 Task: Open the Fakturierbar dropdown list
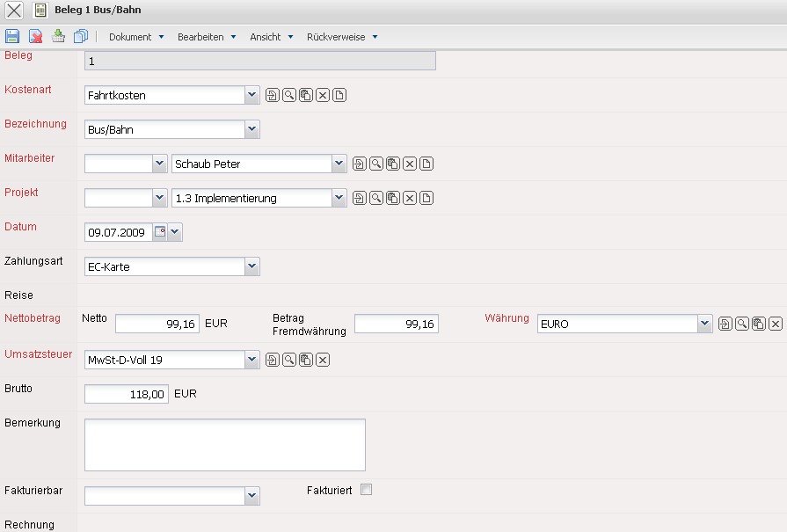(252, 497)
